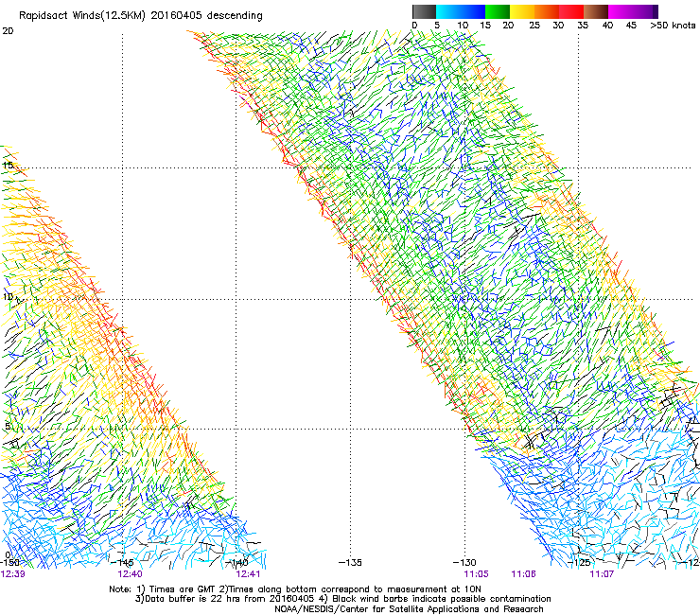The width and height of the screenshot is (700, 615).
Task: Click the longitude label '-150'
Action: [9, 562]
